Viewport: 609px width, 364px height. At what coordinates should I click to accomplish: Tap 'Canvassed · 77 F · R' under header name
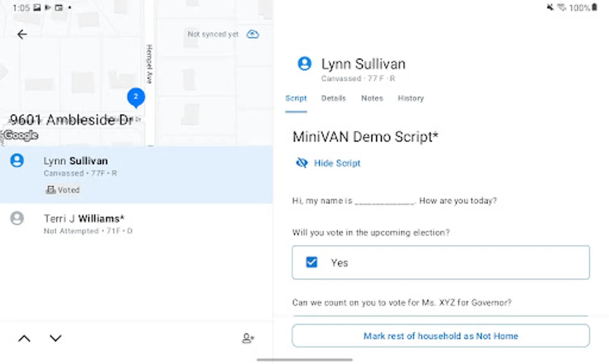(358, 78)
